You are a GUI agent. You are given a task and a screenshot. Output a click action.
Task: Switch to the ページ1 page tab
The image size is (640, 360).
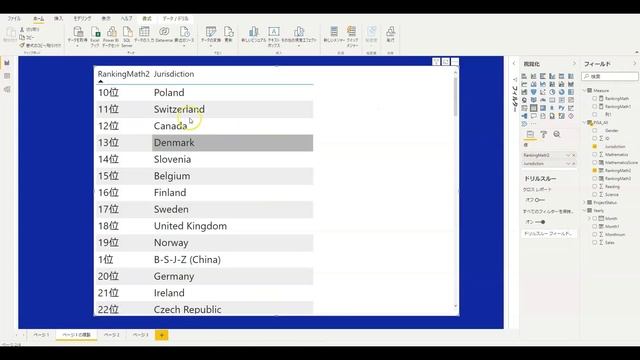click(41, 335)
